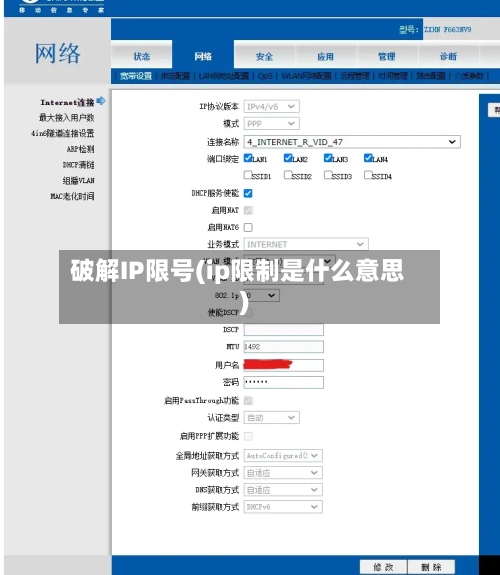Open WLAN网络配置 submenu item
Image resolution: width=500 pixels, height=575 pixels.
click(x=306, y=76)
